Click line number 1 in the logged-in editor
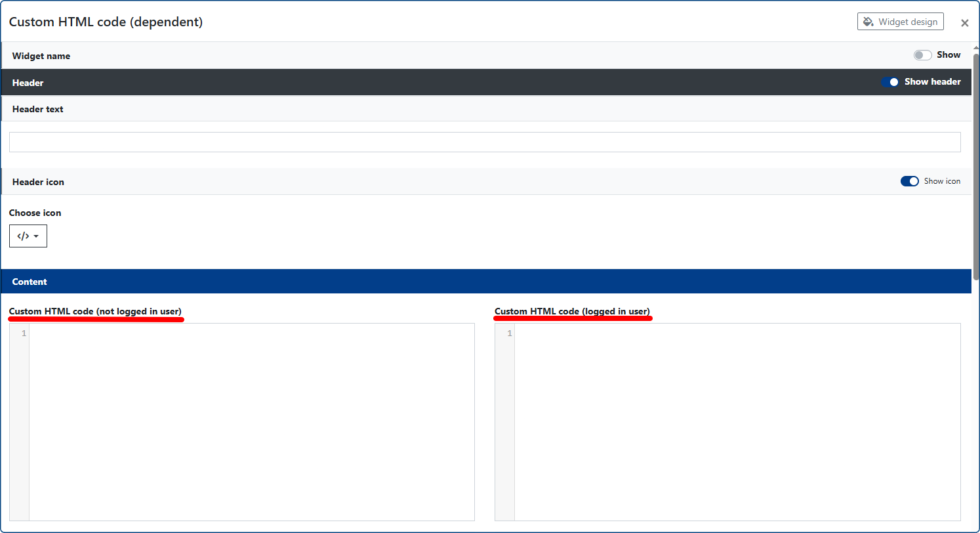The width and height of the screenshot is (980, 533). [x=509, y=333]
